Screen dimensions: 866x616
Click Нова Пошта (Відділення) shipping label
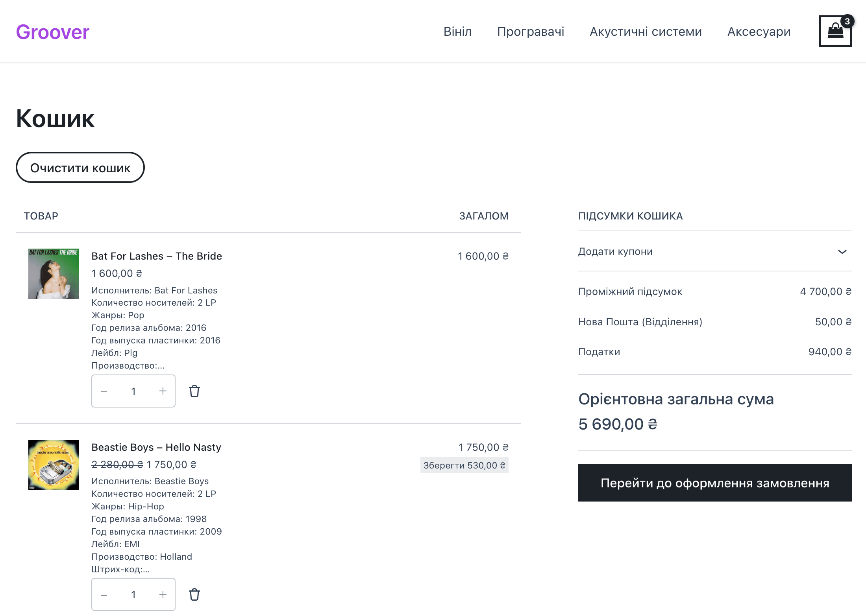click(640, 322)
